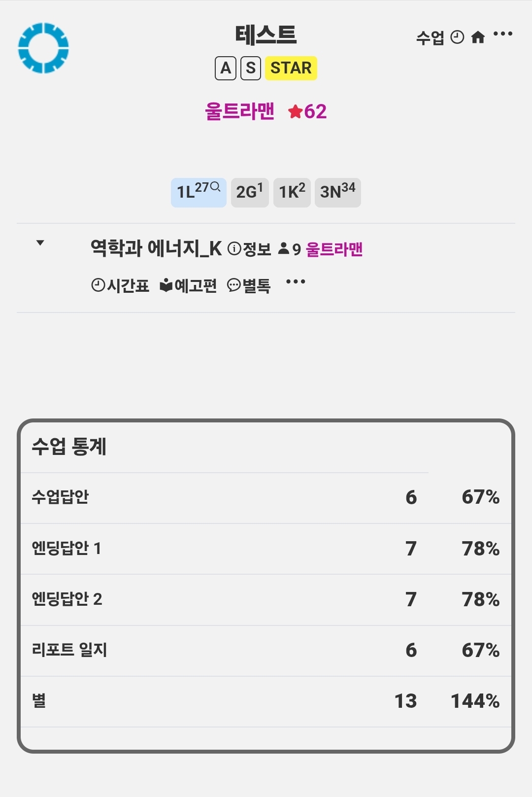Click the purple 울트라맨 link beside course

334,249
